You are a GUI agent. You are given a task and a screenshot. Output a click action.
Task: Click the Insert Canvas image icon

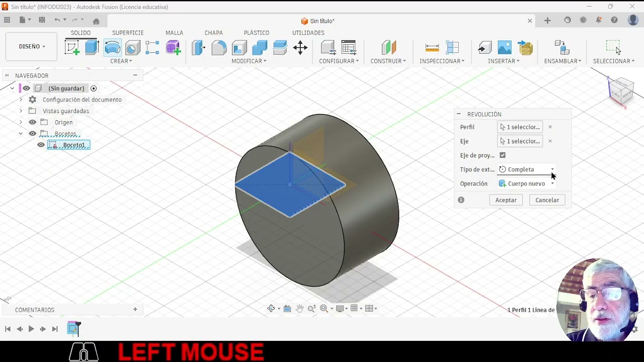pos(505,48)
